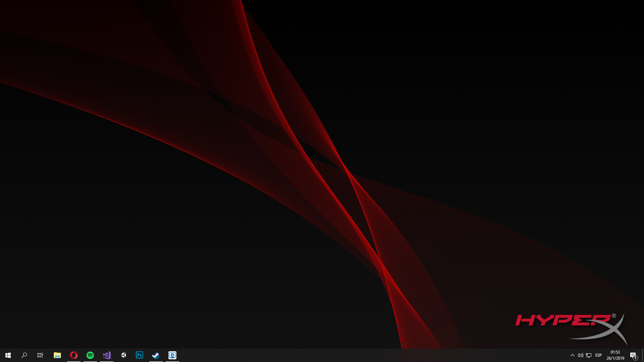Image resolution: width=644 pixels, height=362 pixels.
Task: Open the Action Center notifications
Action: pos(633,355)
